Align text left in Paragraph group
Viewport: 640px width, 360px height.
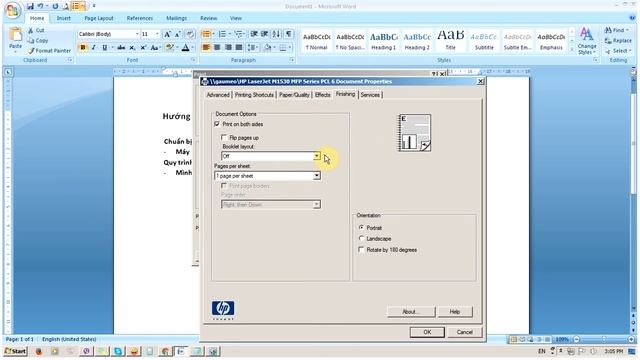point(206,48)
